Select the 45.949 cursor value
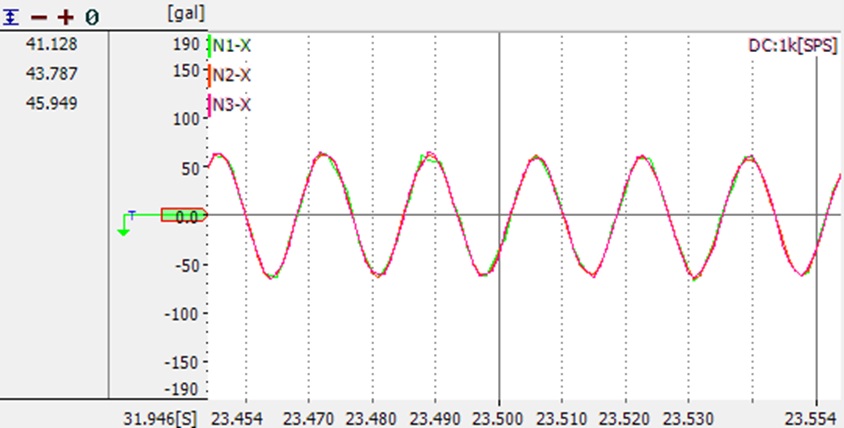Viewport: 844px width, 428px height. pos(52,103)
